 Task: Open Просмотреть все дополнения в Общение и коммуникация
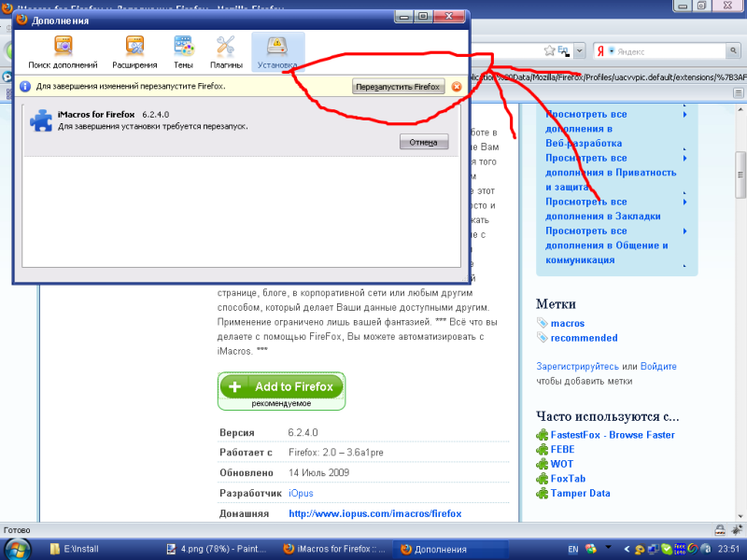(x=606, y=245)
